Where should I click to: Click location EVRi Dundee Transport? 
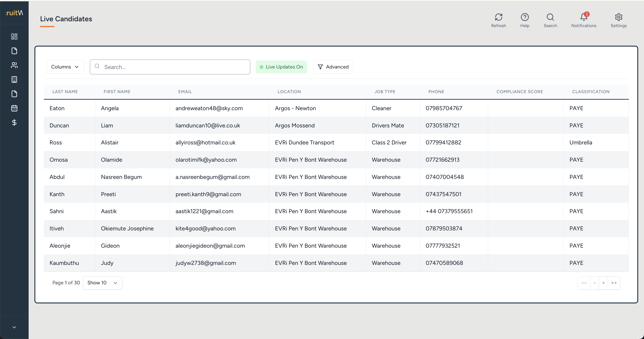pyautogui.click(x=305, y=142)
